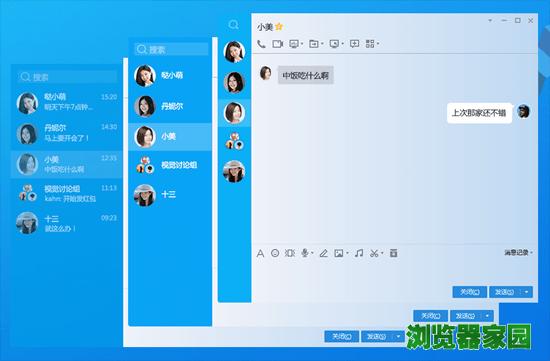Click the message typing area below the emoji bar
Image resolution: width=550 pixels, height=361 pixels.
(395, 272)
